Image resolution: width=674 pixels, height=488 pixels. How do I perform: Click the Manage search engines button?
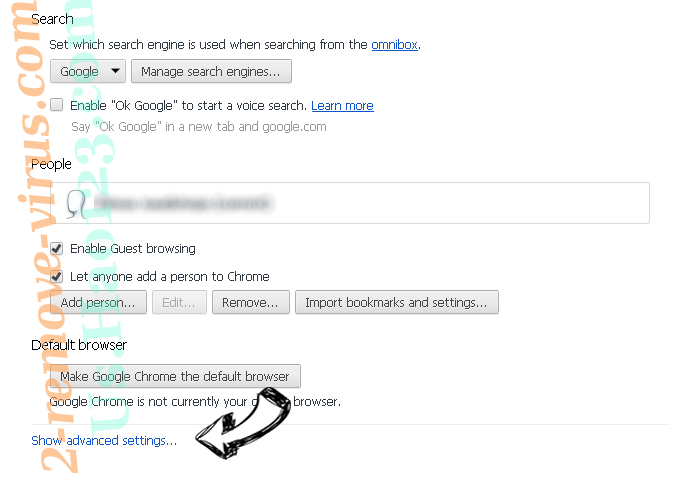(x=211, y=71)
